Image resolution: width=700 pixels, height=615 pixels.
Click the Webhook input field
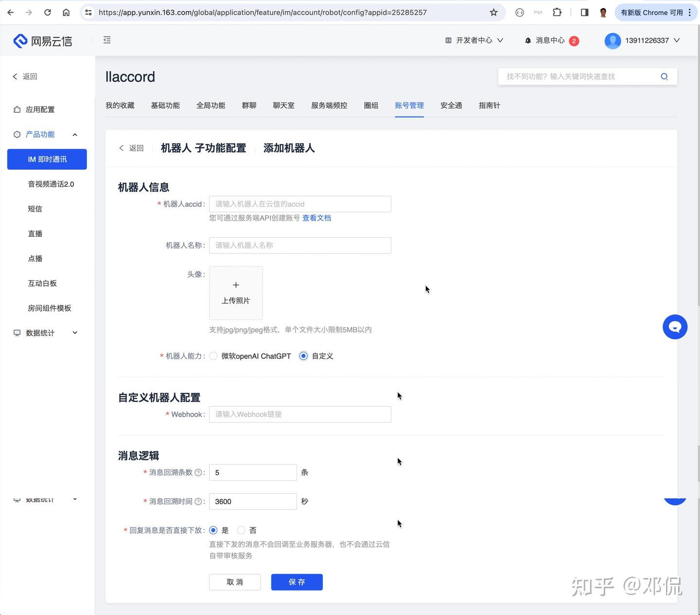tap(299, 414)
